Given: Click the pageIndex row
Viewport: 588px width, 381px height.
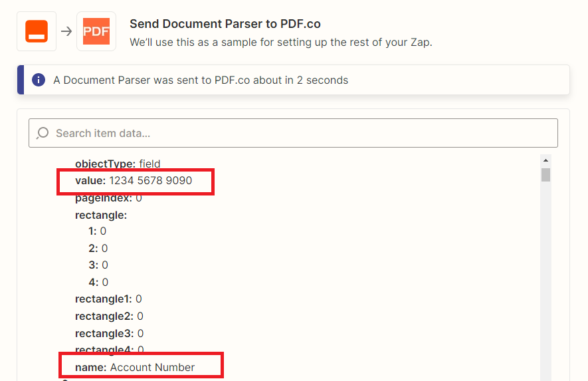Looking at the screenshot, I should pos(108,198).
